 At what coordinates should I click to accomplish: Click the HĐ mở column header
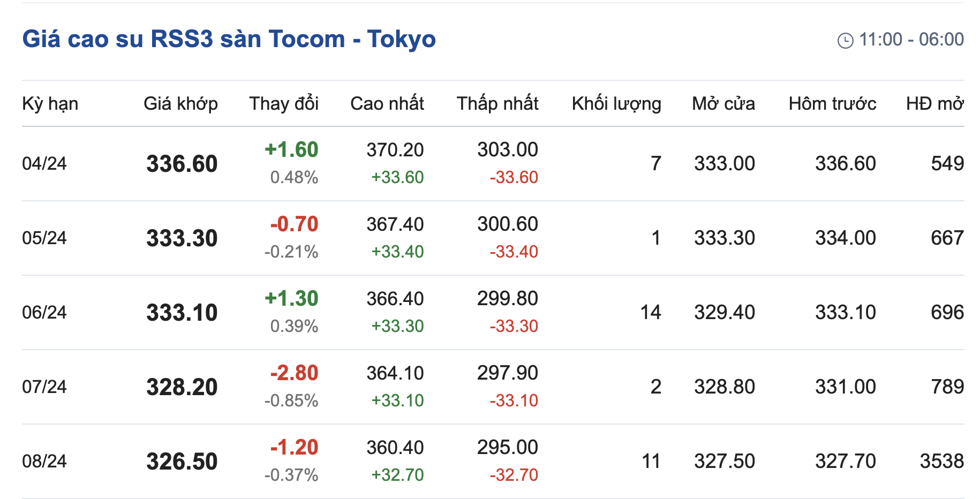point(934,103)
